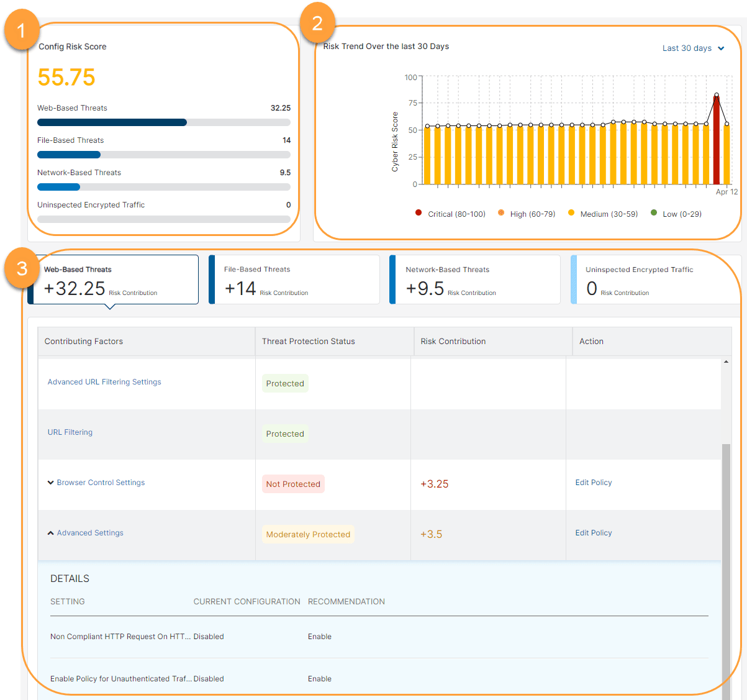Click the red critical bar in chart
Viewport: 747px width, 700px height.
[x=716, y=143]
